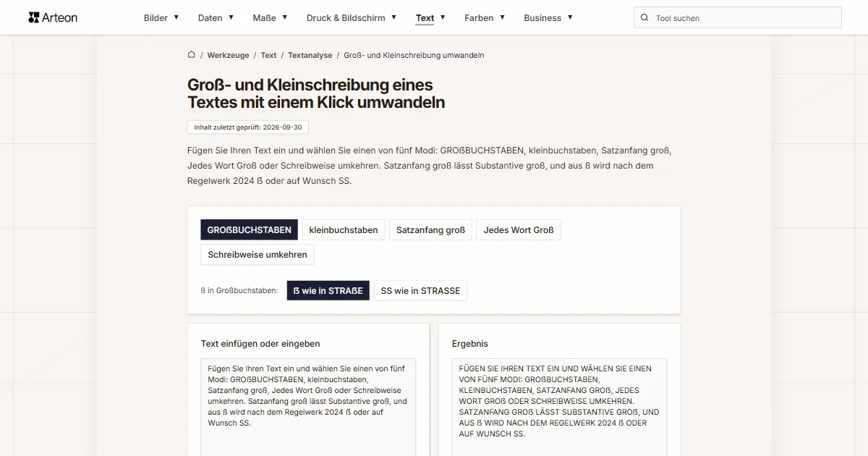Click the search magnifier icon
This screenshot has height=456, width=868.
[x=644, y=17]
